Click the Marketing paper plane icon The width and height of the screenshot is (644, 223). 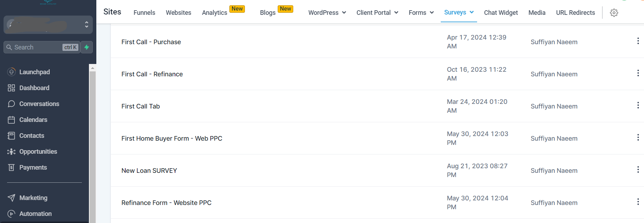point(11,198)
